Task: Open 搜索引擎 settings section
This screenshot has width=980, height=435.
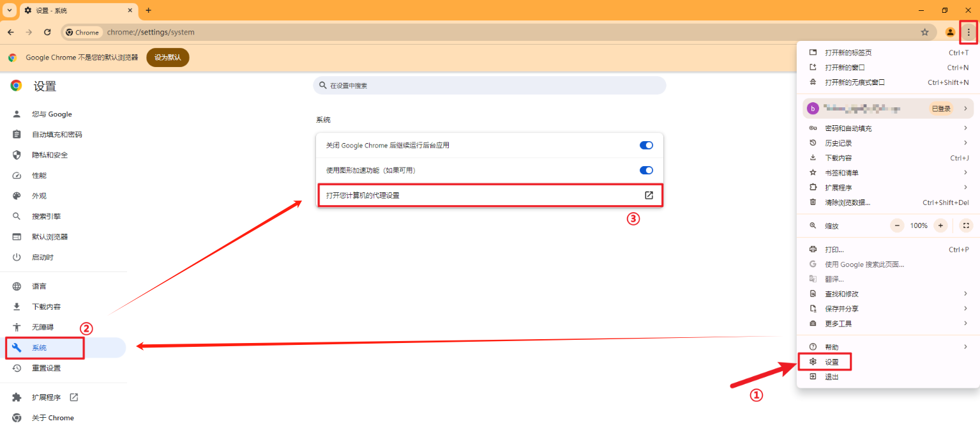Action: tap(64, 217)
